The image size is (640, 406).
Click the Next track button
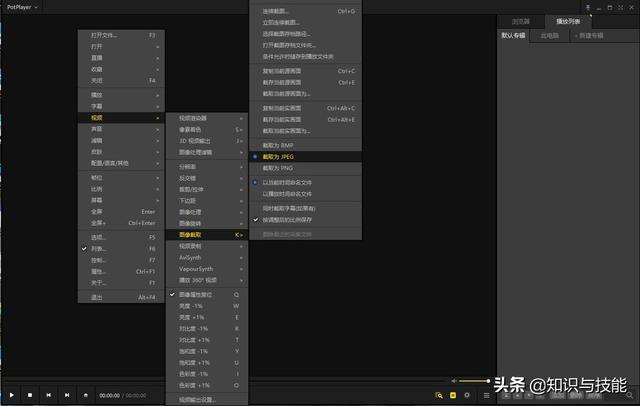coord(66,395)
